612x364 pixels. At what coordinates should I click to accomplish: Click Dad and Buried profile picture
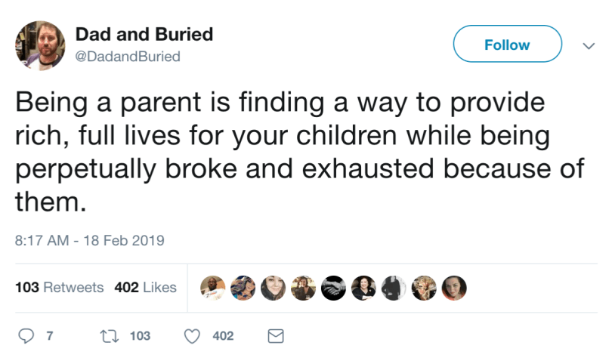point(40,45)
